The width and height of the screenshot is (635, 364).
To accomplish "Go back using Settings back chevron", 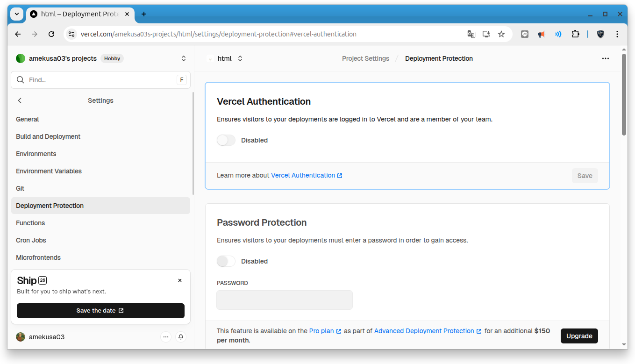I will (20, 100).
